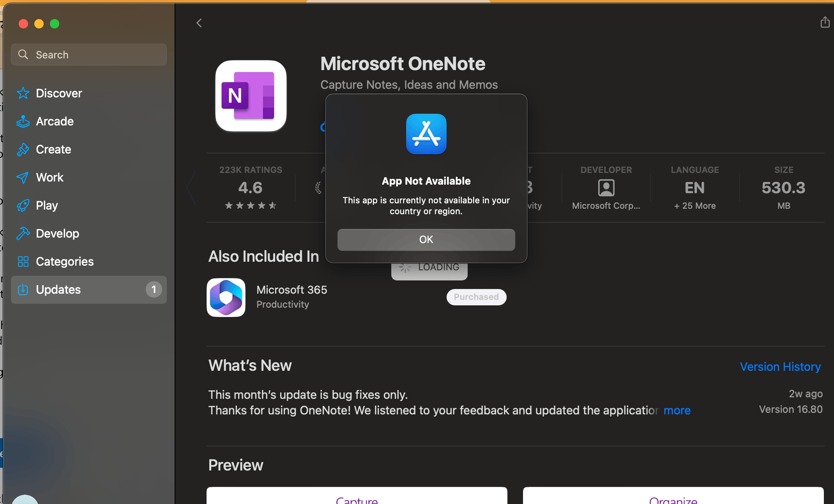Open the Updates section

tap(89, 289)
